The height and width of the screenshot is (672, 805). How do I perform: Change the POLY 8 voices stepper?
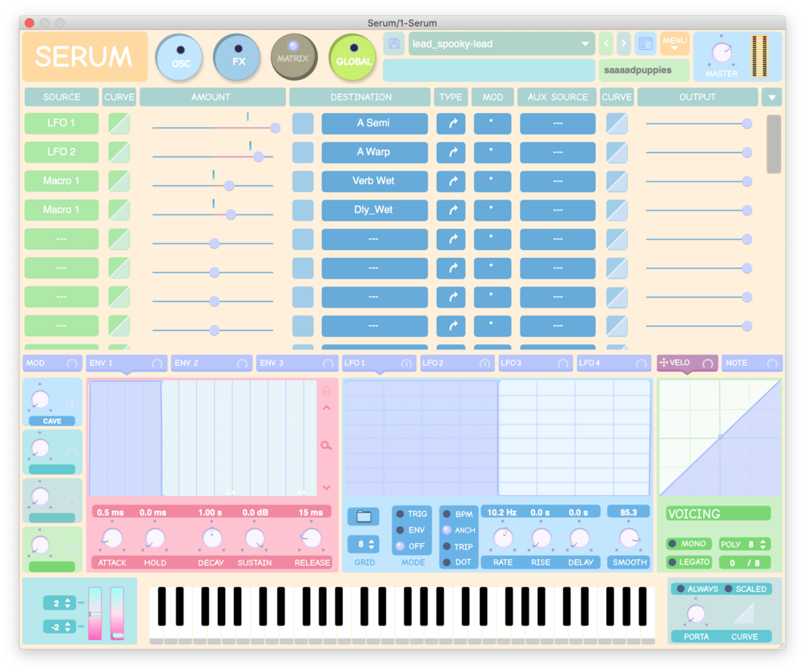pyautogui.click(x=763, y=544)
